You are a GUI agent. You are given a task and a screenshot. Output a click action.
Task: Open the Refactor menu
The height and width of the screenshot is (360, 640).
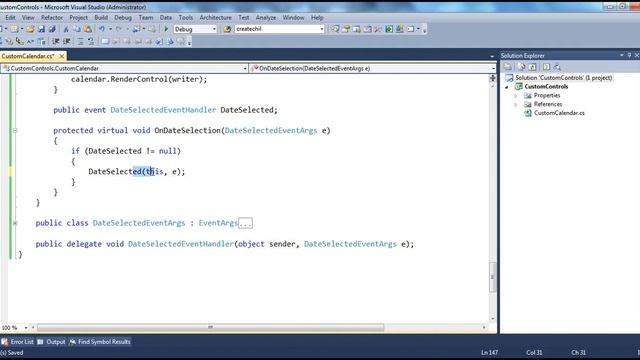[x=52, y=18]
